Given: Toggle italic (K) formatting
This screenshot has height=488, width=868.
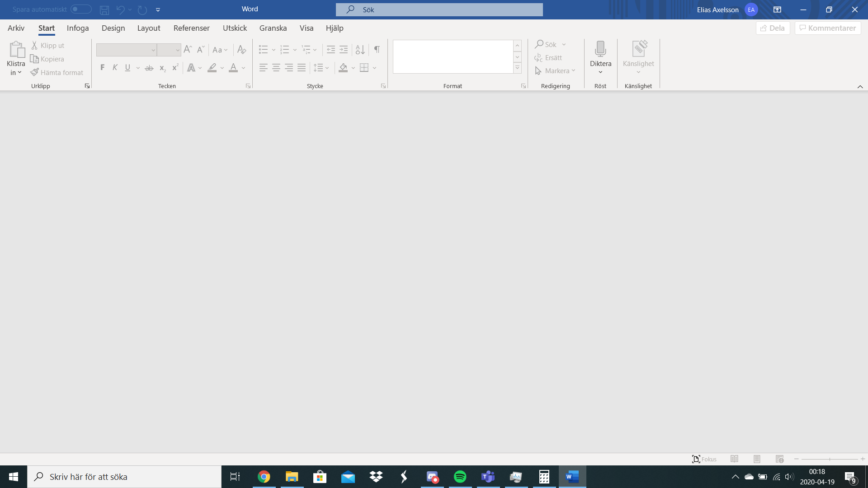Looking at the screenshot, I should [115, 68].
